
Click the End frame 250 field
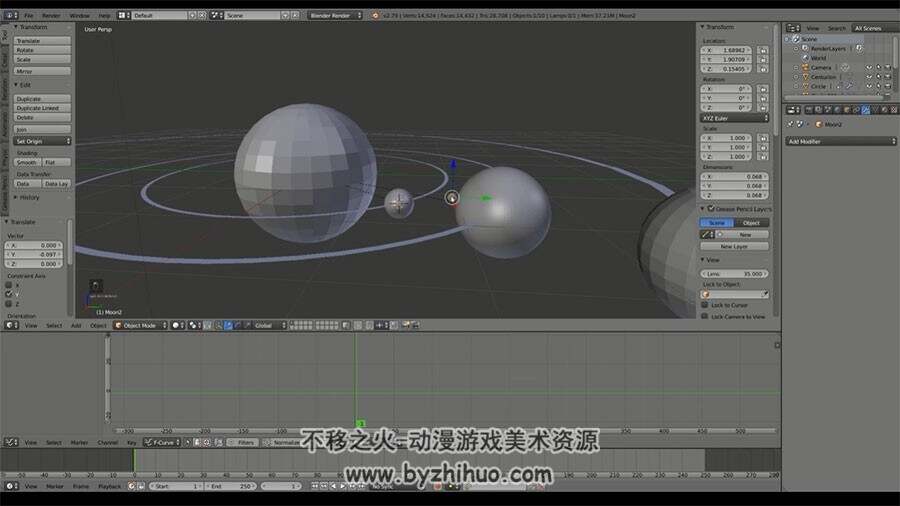(230, 486)
